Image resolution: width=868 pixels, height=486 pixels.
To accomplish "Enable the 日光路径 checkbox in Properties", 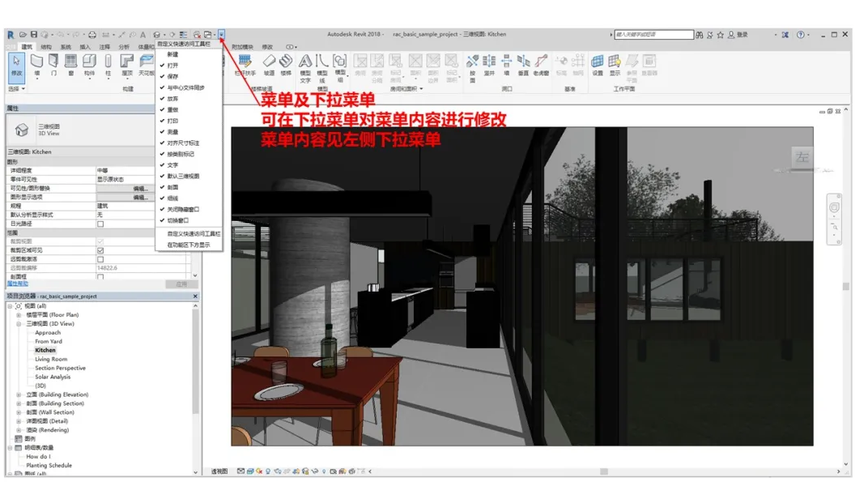I will click(x=99, y=223).
